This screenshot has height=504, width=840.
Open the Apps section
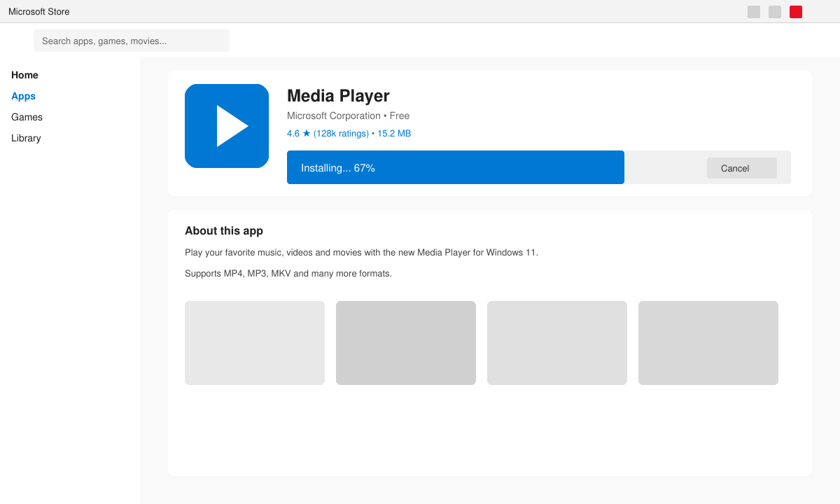pyautogui.click(x=24, y=96)
